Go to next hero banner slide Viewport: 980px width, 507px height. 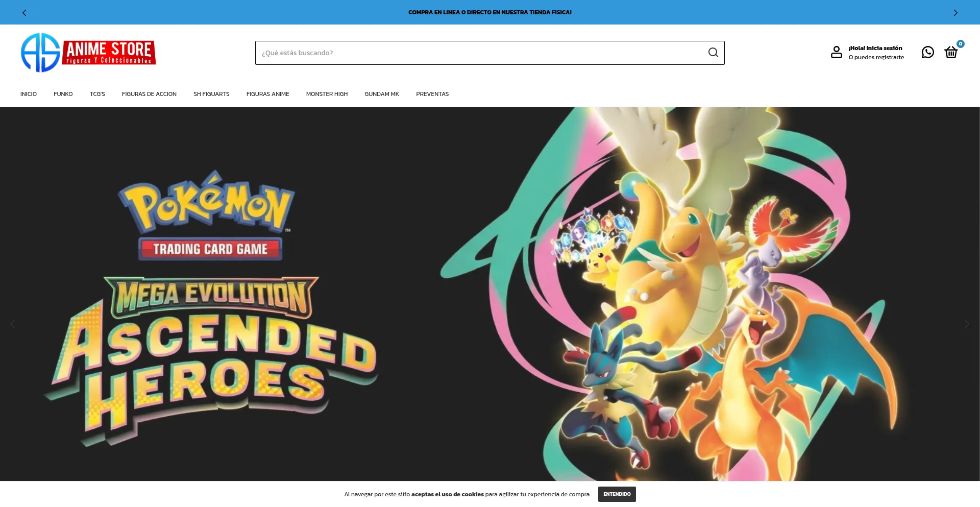click(967, 324)
